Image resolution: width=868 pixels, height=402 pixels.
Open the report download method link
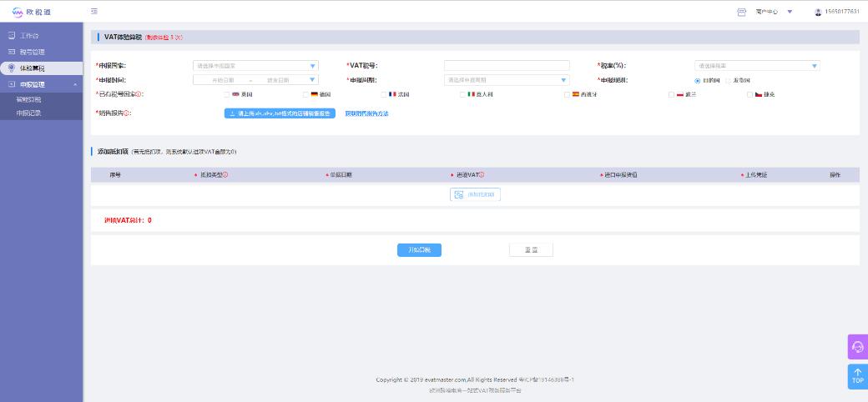point(367,113)
